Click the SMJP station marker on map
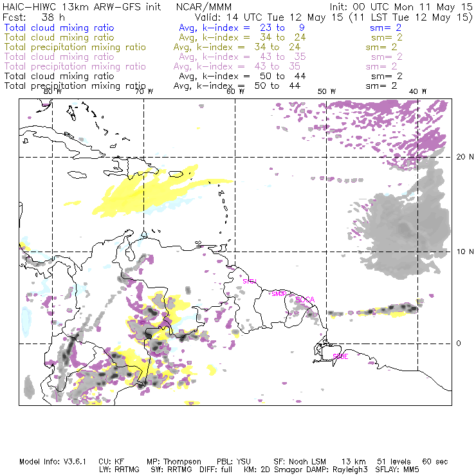This screenshot has width=476, height=476. click(x=279, y=293)
